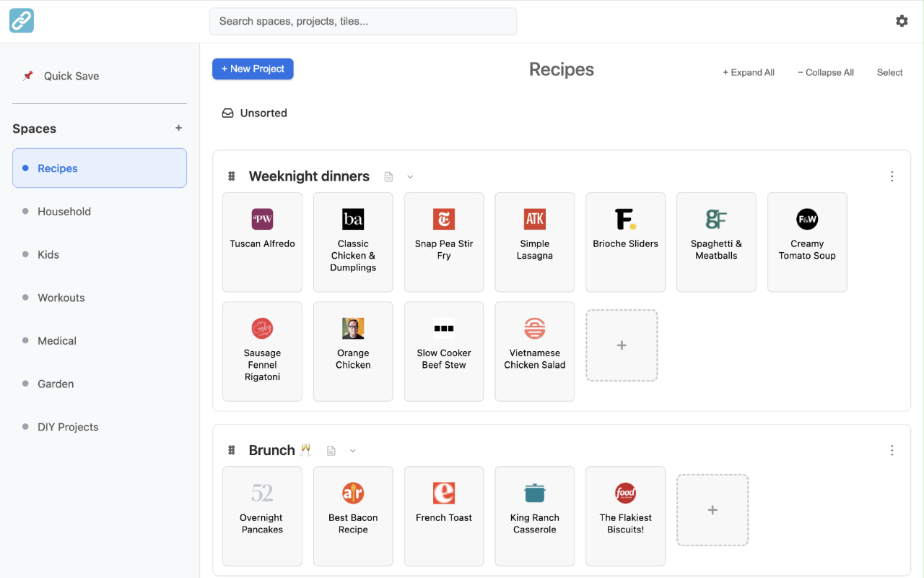Collapse all projects using Collapse All
The image size is (924, 578).
coord(825,72)
